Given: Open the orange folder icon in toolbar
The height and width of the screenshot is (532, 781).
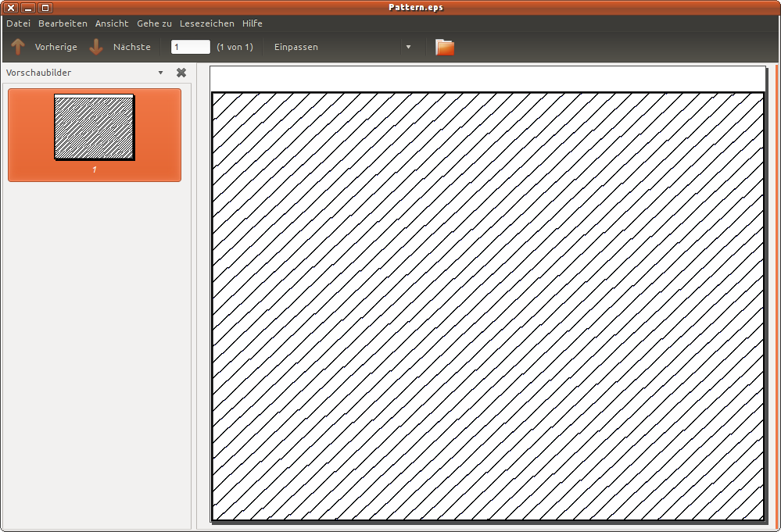Looking at the screenshot, I should coord(445,47).
